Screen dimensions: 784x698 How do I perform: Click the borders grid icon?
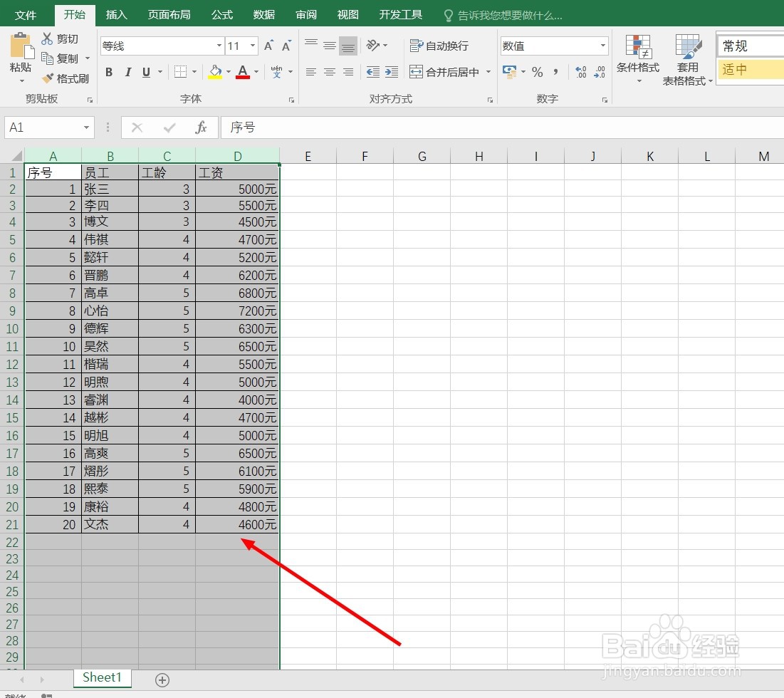click(180, 72)
